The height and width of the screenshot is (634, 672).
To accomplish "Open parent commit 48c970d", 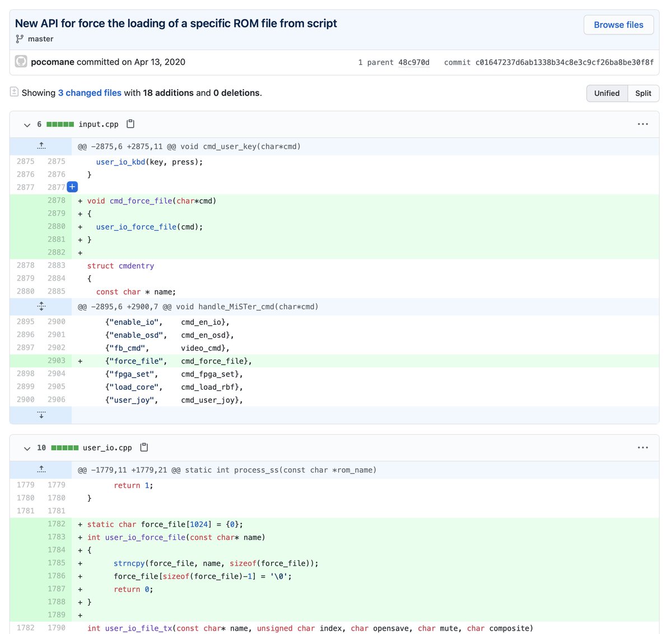I will [414, 62].
